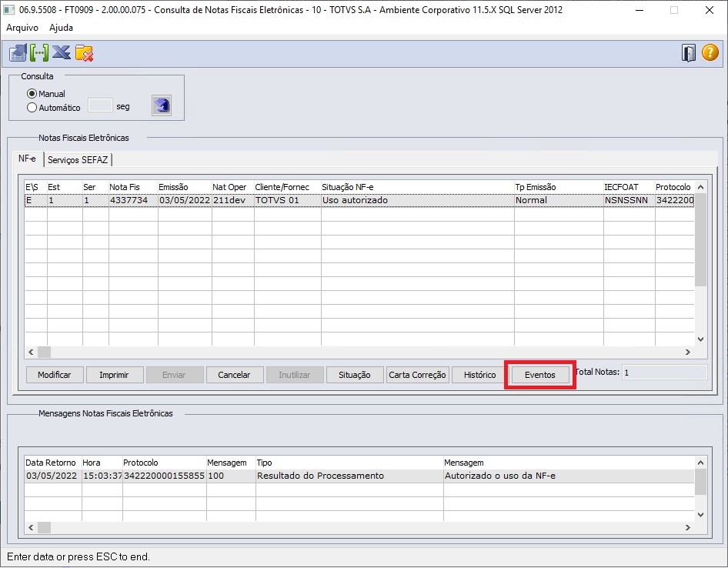Select the Automático radio button

32,108
